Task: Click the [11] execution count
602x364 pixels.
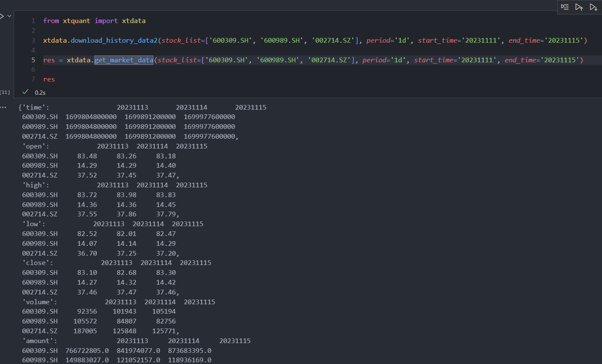Action: tap(5, 92)
